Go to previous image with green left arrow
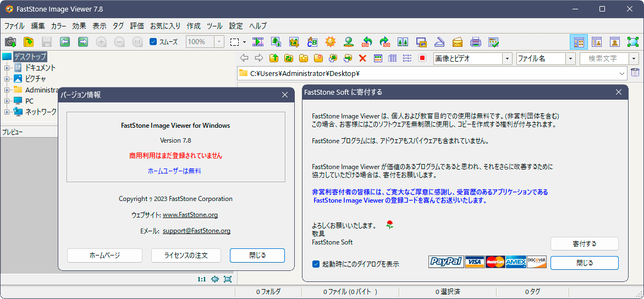The width and height of the screenshot is (644, 299). [64, 41]
